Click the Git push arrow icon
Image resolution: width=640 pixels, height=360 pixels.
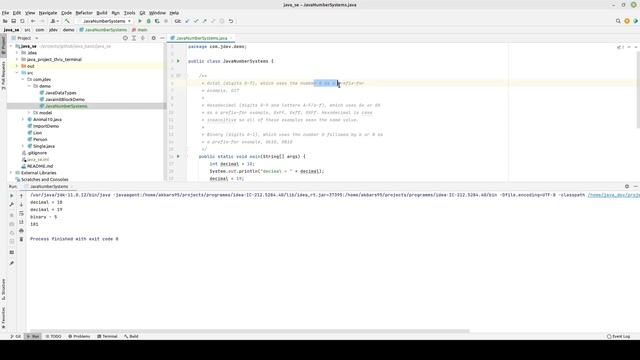point(204,21)
